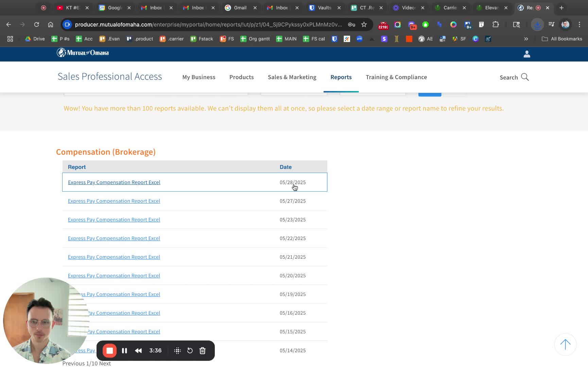The height and width of the screenshot is (367, 588).
Task: Click the Report column header
Action: (x=77, y=167)
